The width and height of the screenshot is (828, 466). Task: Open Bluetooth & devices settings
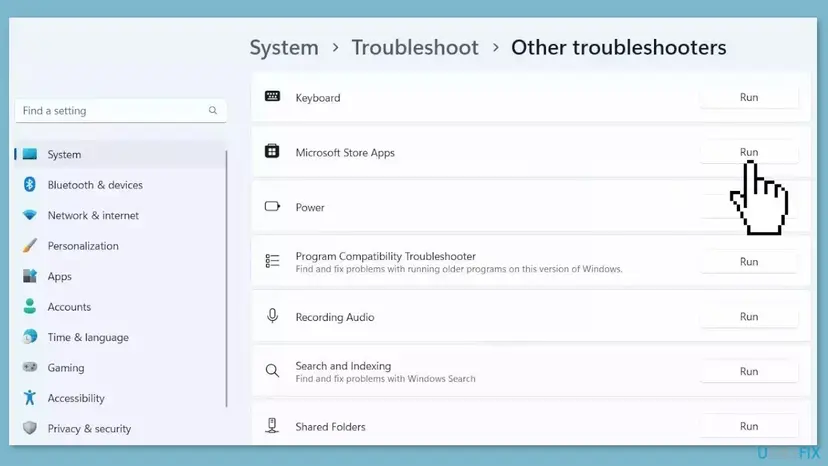[120, 185]
